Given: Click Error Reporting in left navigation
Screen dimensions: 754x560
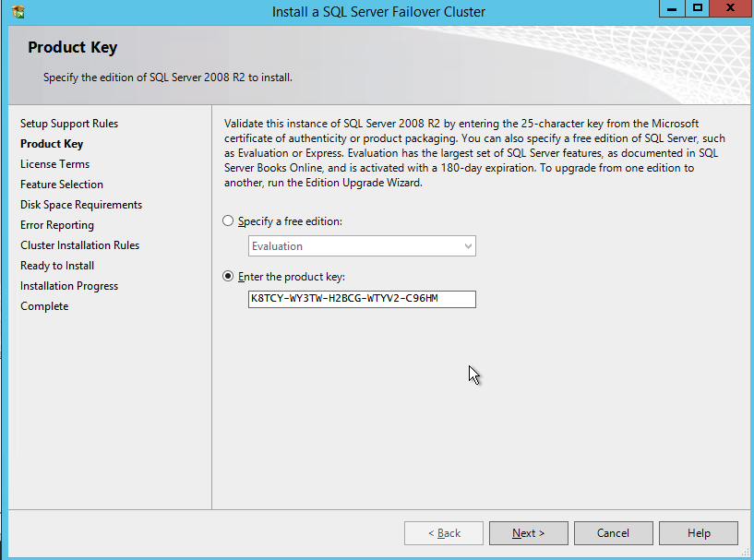Looking at the screenshot, I should point(57,225).
